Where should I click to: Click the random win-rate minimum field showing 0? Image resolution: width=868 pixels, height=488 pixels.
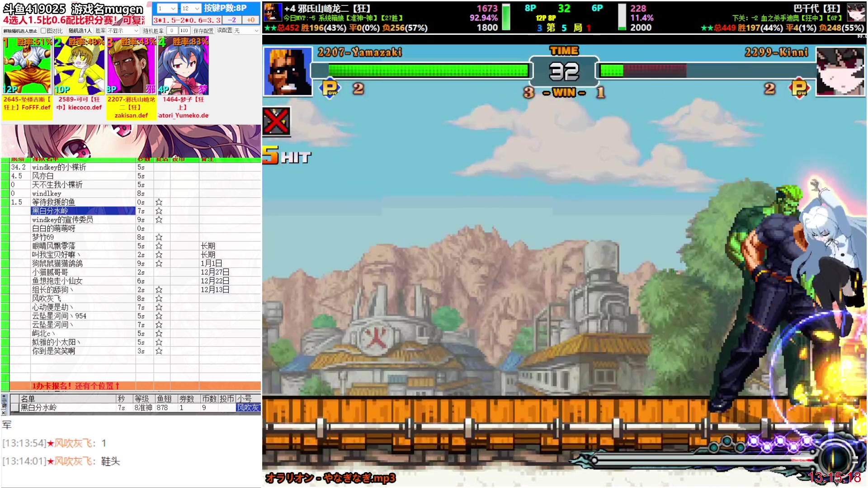[172, 31]
